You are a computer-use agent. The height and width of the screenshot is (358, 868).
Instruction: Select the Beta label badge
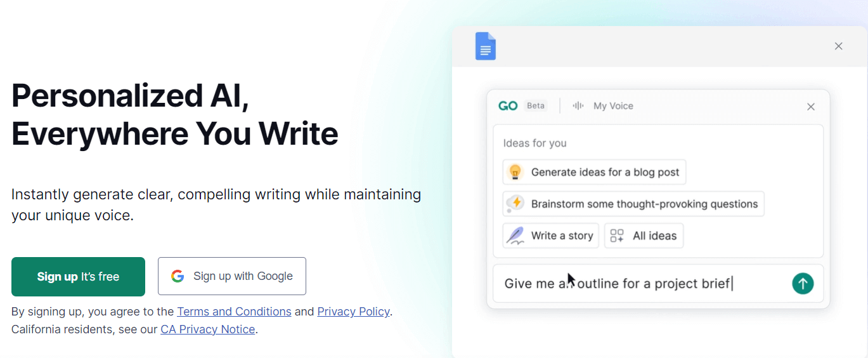pyautogui.click(x=536, y=106)
